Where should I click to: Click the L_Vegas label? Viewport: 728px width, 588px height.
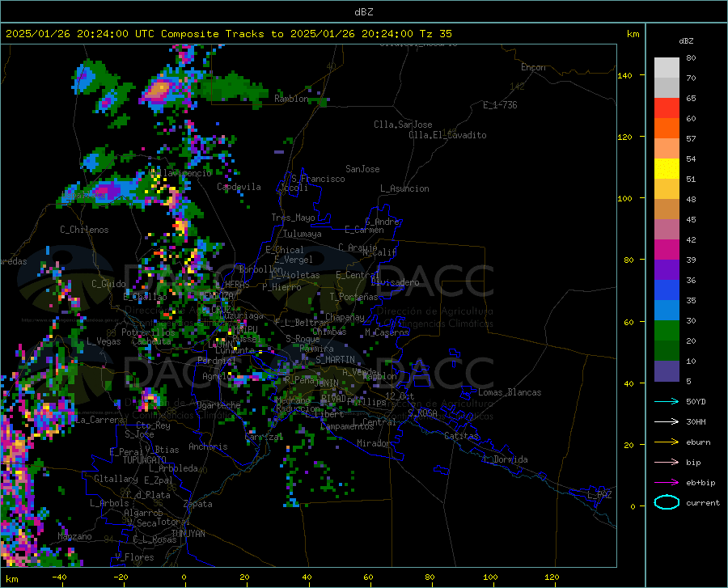(x=104, y=341)
